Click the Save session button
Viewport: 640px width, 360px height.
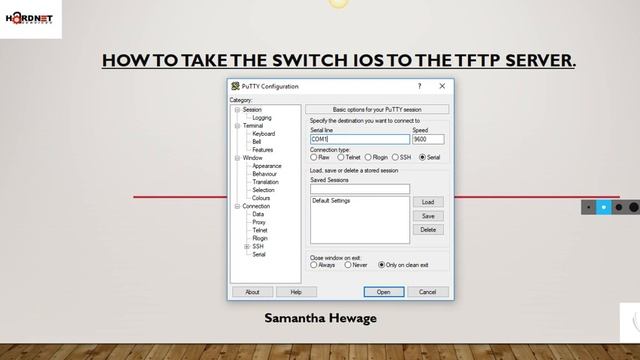click(428, 216)
